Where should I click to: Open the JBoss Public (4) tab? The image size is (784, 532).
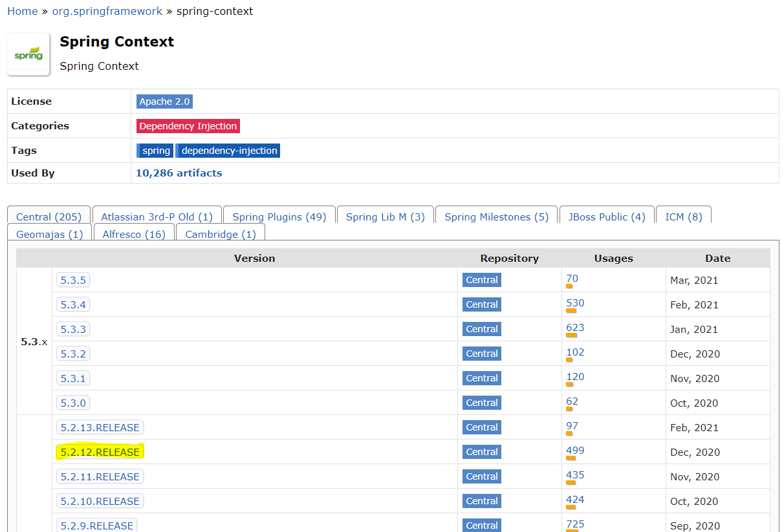pyautogui.click(x=607, y=217)
